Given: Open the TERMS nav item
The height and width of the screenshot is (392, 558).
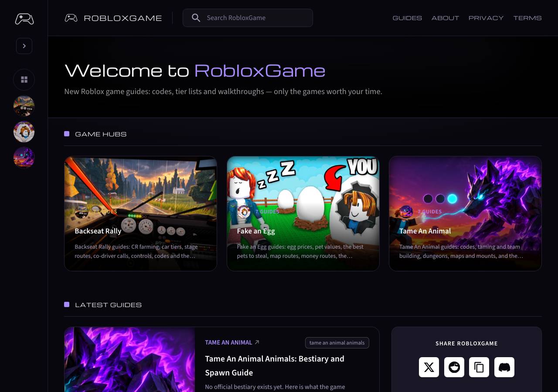Looking at the screenshot, I should [x=527, y=18].
